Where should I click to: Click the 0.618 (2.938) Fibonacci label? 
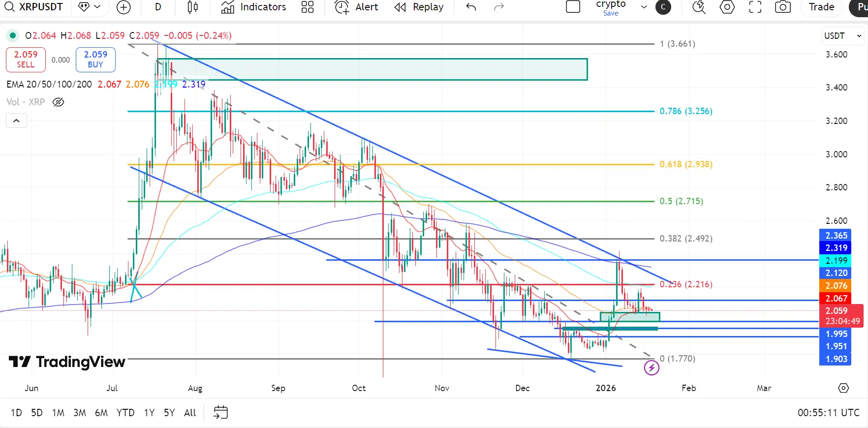[686, 164]
